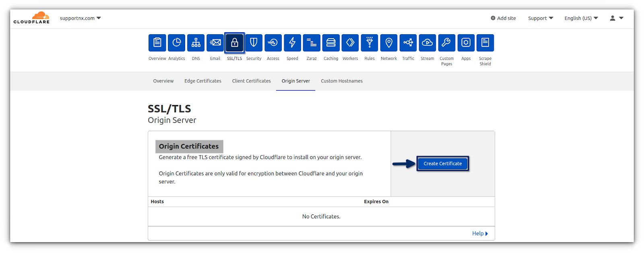This screenshot has width=644, height=253.
Task: Open the Apps icon
Action: (466, 43)
